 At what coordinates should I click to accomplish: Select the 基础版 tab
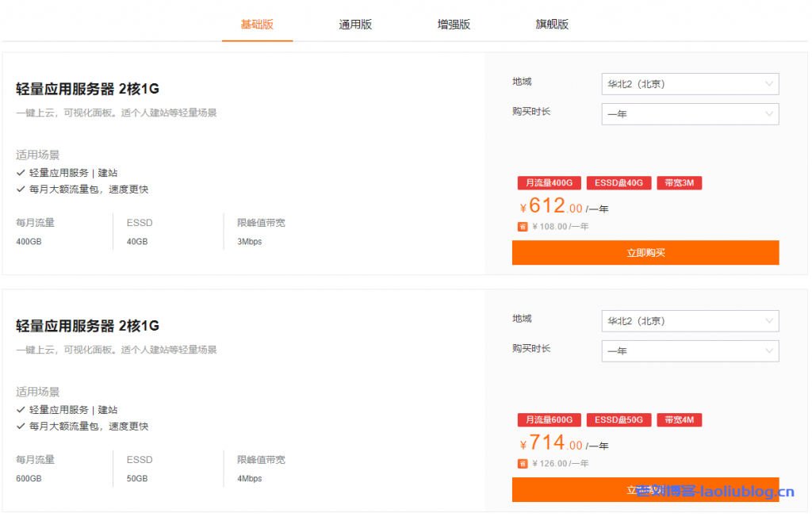point(257,25)
